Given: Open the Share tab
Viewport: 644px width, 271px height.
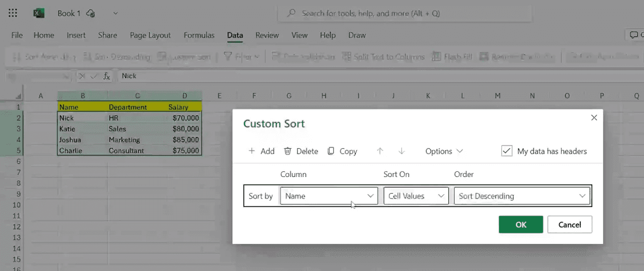Looking at the screenshot, I should pyautogui.click(x=107, y=35).
